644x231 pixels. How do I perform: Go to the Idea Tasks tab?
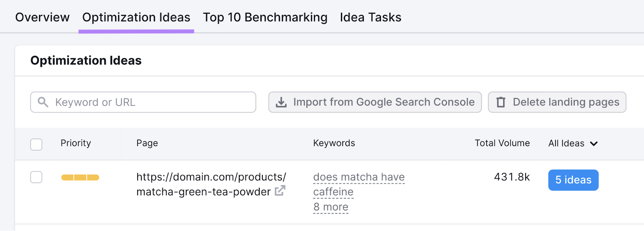(370, 17)
